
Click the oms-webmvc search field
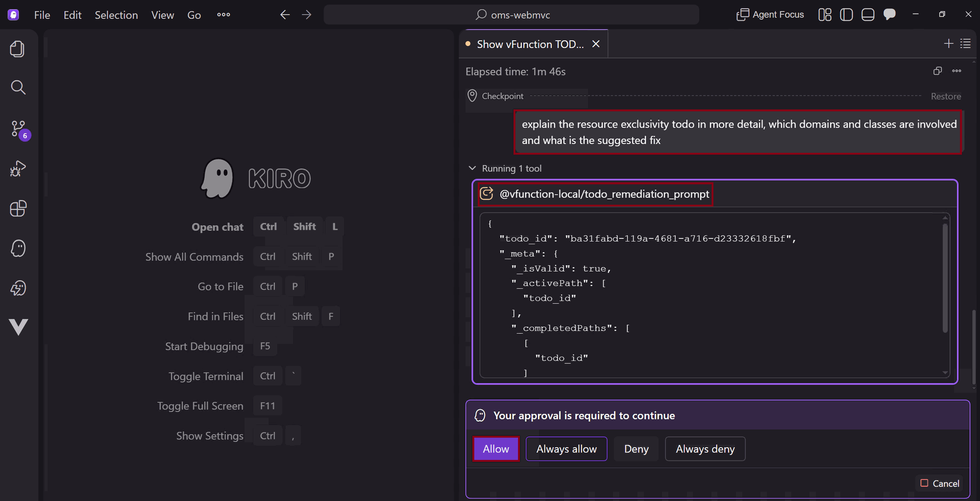(512, 15)
